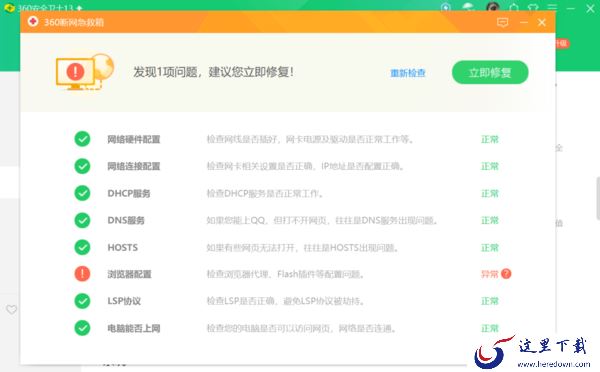Select the HOSTS item name

click(x=122, y=248)
